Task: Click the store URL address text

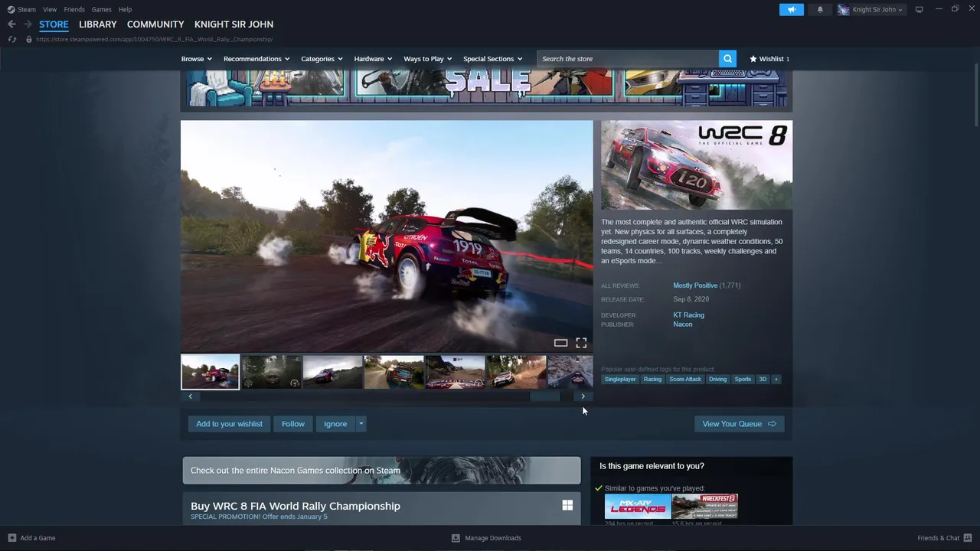Action: click(x=155, y=39)
